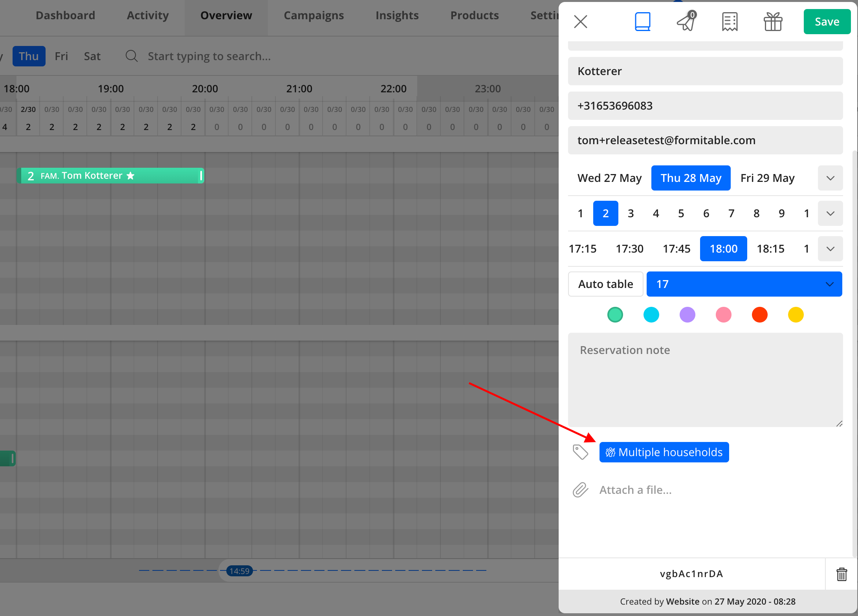Click the green Save button
The width and height of the screenshot is (858, 616).
tap(827, 22)
